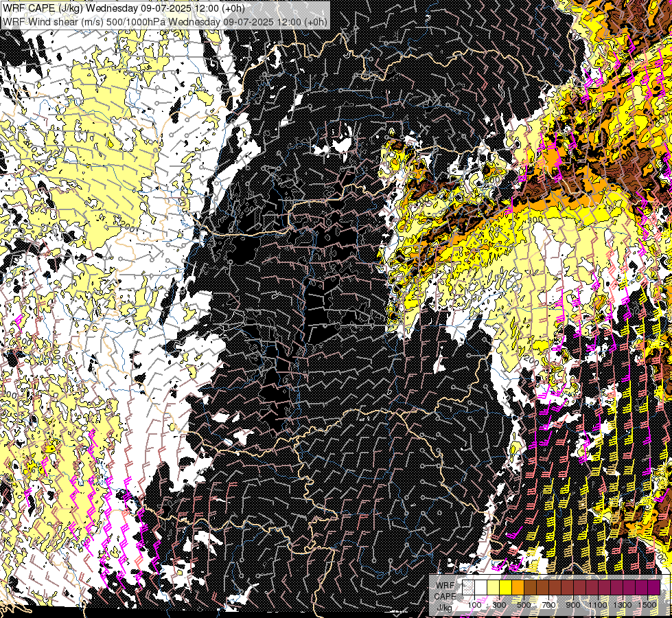The image size is (672, 618).
Task: Select the legend value 900
Action: (573, 605)
